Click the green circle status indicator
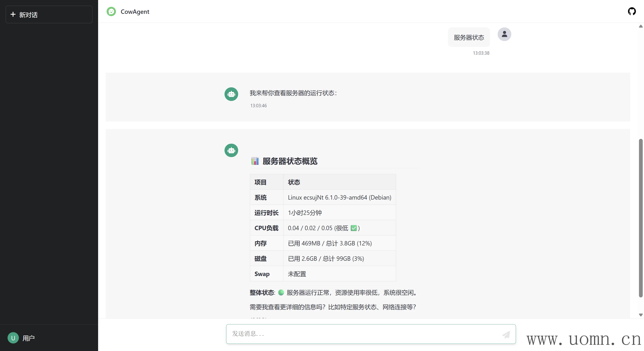The width and height of the screenshot is (644, 351). [281, 292]
